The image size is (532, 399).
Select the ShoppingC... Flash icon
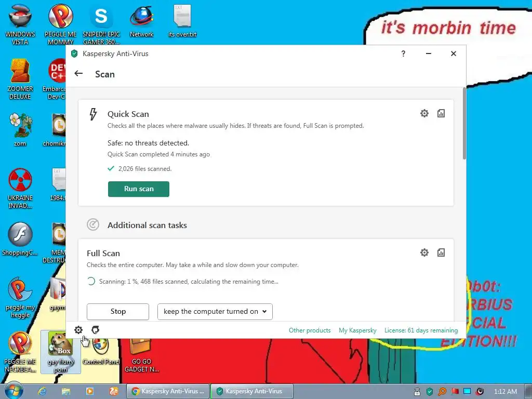[x=20, y=239]
